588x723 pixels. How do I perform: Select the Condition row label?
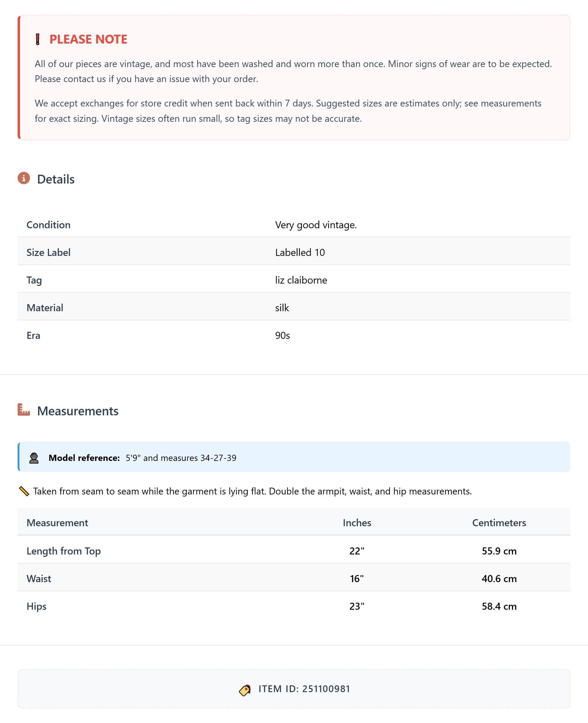[x=48, y=225]
